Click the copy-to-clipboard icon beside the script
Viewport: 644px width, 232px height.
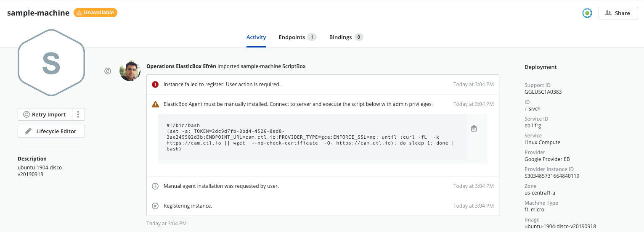click(x=474, y=129)
